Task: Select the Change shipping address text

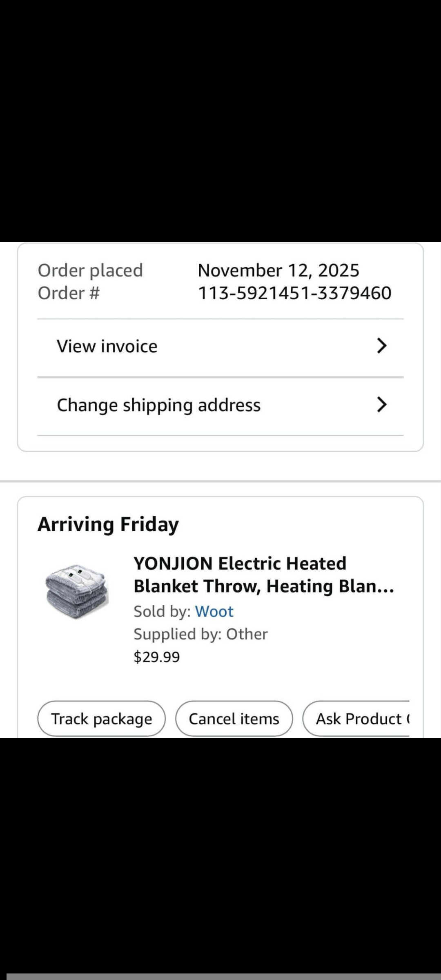Action: click(x=158, y=405)
